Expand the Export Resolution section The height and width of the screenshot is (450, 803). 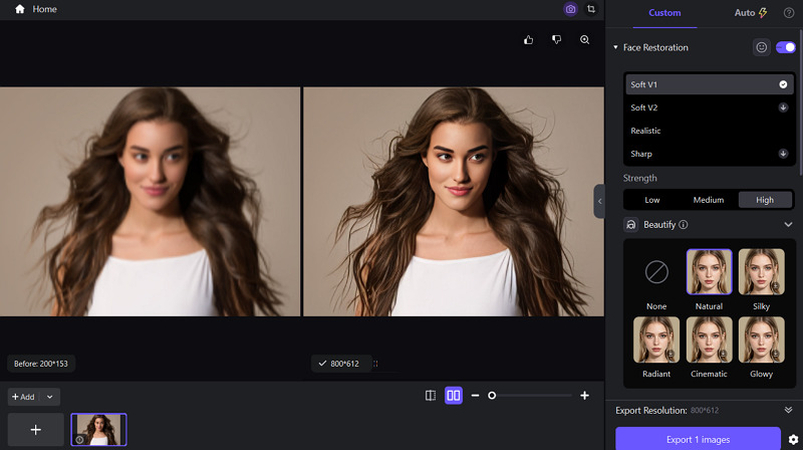(788, 410)
